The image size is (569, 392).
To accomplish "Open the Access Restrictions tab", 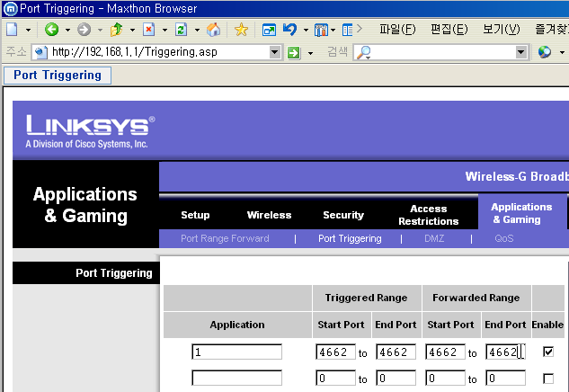I will coord(428,215).
